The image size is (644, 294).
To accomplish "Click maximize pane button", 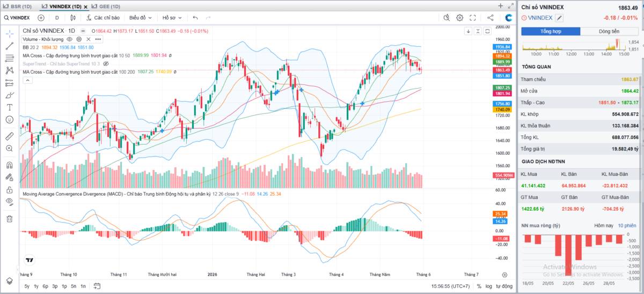I will tap(487, 31).
